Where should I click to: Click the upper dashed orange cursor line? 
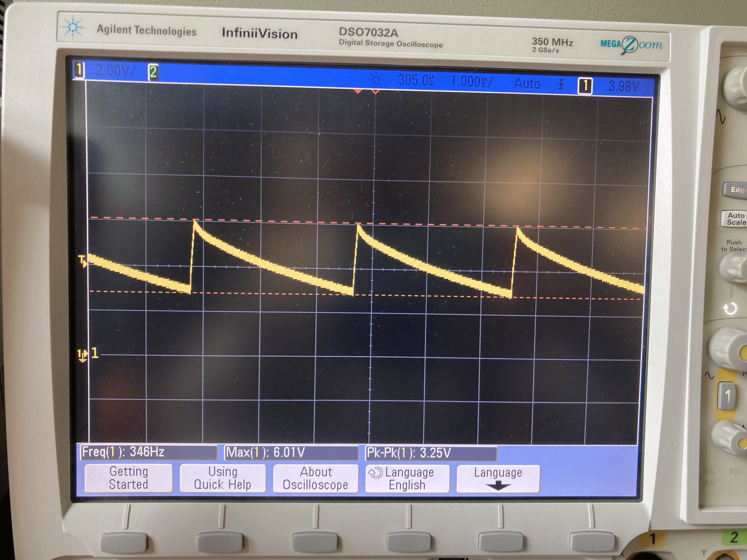pos(368,223)
